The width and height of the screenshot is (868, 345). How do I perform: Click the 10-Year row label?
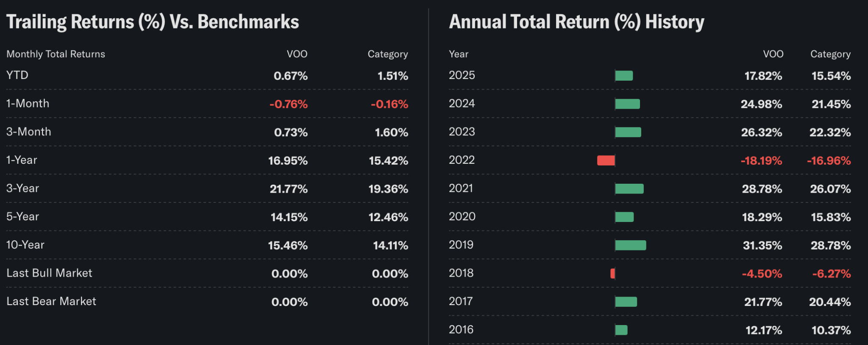[25, 245]
